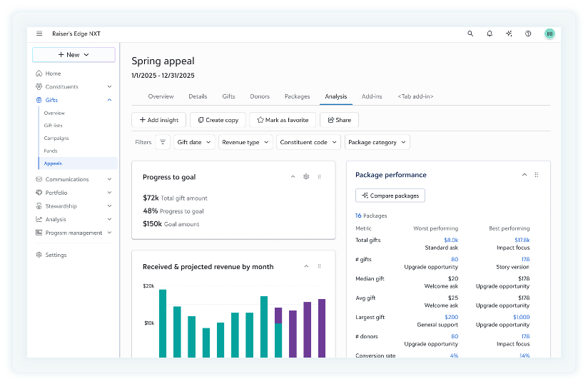588x384 pixels.
Task: Open the Constituent code filter dropdown
Action: click(x=308, y=142)
